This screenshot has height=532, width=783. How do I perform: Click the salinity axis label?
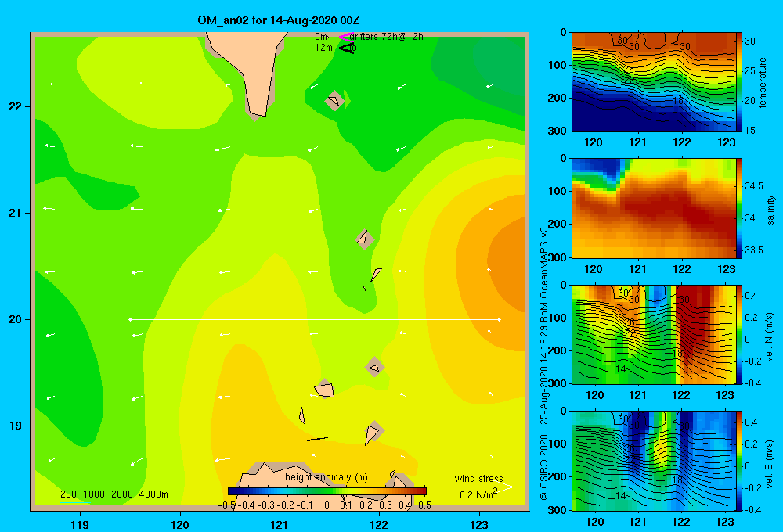[771, 210]
